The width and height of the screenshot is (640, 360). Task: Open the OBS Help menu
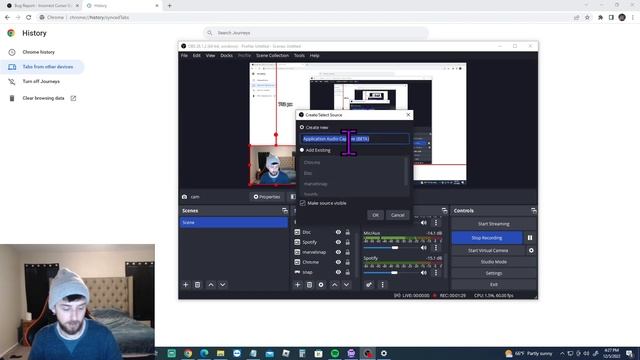(314, 56)
